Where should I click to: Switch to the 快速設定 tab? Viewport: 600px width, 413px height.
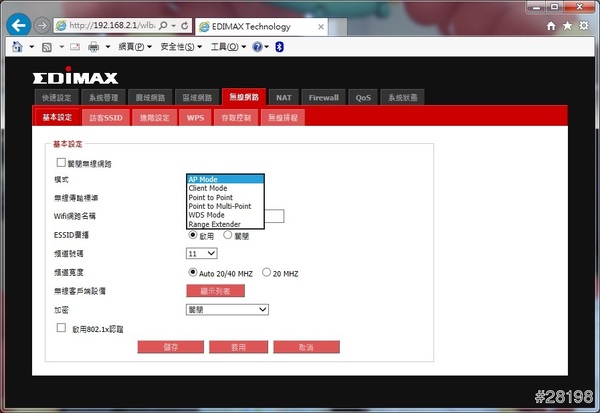click(x=57, y=98)
